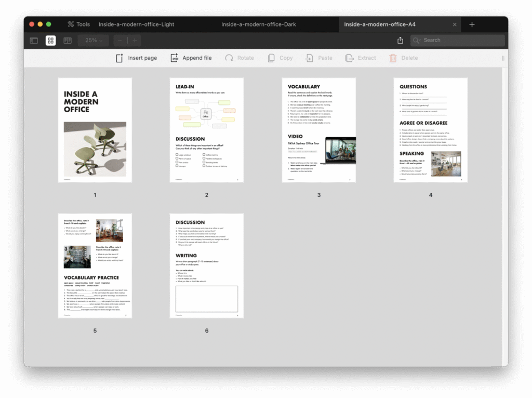Open the share icon menu
Image resolution: width=532 pixels, height=398 pixels.
point(400,41)
